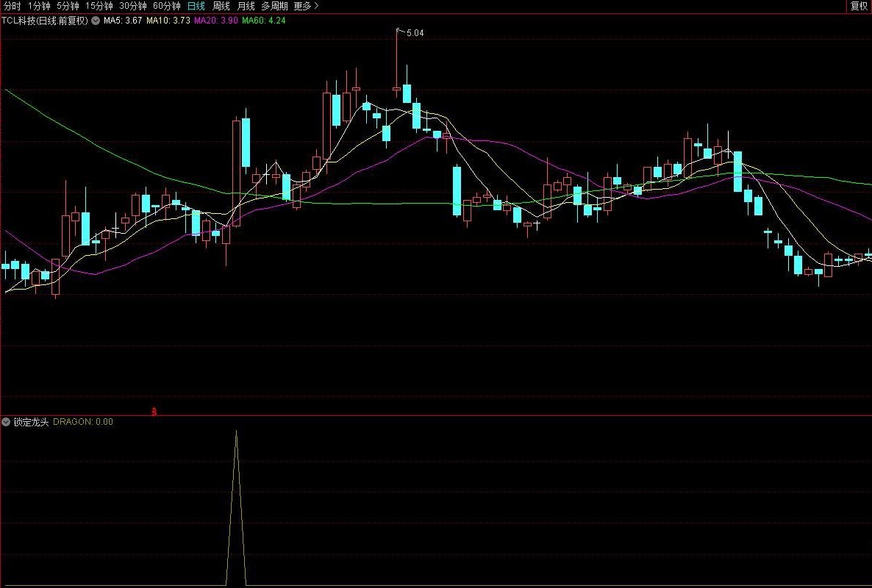Viewport: 872px width, 588px height.
Task: Expand the dropdown arrow beside TCL科技 title
Action: pyautogui.click(x=96, y=21)
